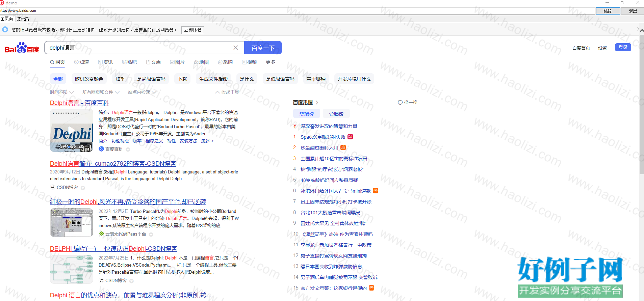644x301 pixels.
Task: Click the page vertical scrollbar thumb
Action: 642,105
